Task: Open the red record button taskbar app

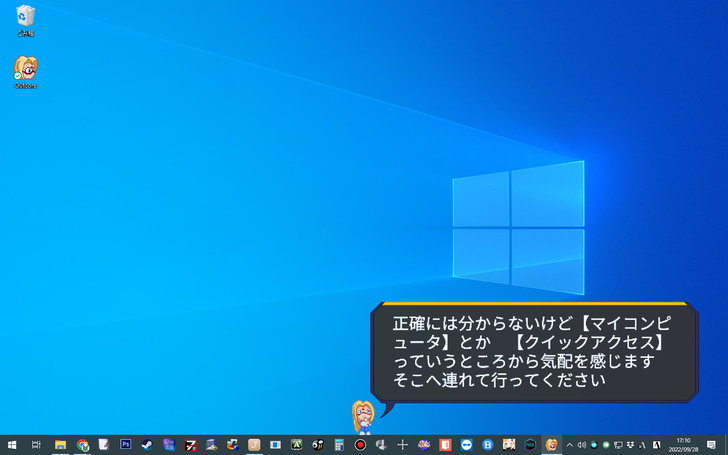Action: pyautogui.click(x=360, y=445)
